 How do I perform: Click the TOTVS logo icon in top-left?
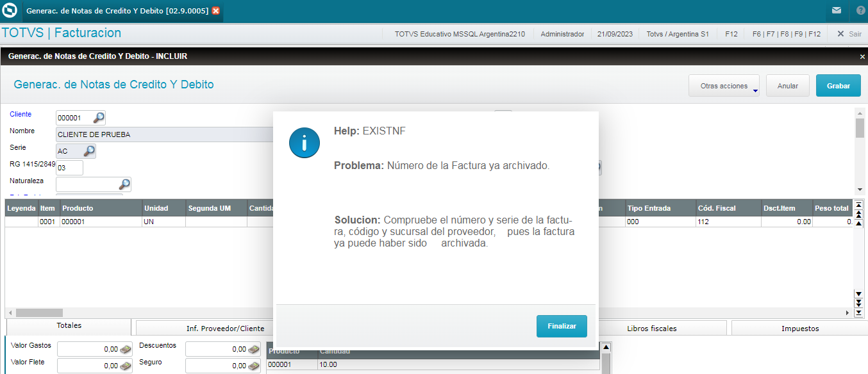(10, 10)
